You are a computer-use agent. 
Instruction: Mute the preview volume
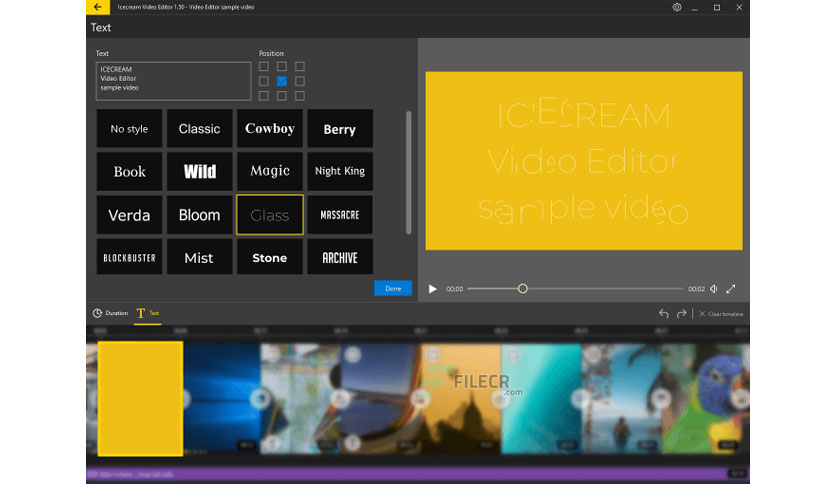[x=714, y=289]
